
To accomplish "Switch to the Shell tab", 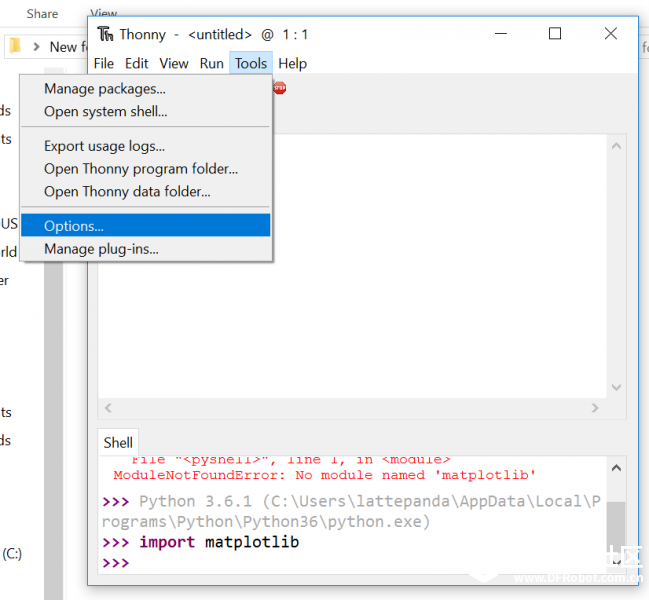I will 118,442.
